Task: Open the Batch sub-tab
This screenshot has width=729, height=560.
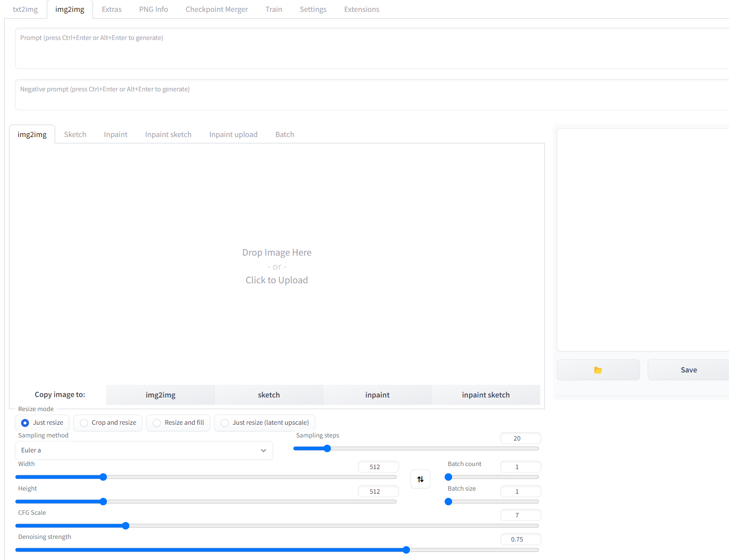Action: click(284, 134)
